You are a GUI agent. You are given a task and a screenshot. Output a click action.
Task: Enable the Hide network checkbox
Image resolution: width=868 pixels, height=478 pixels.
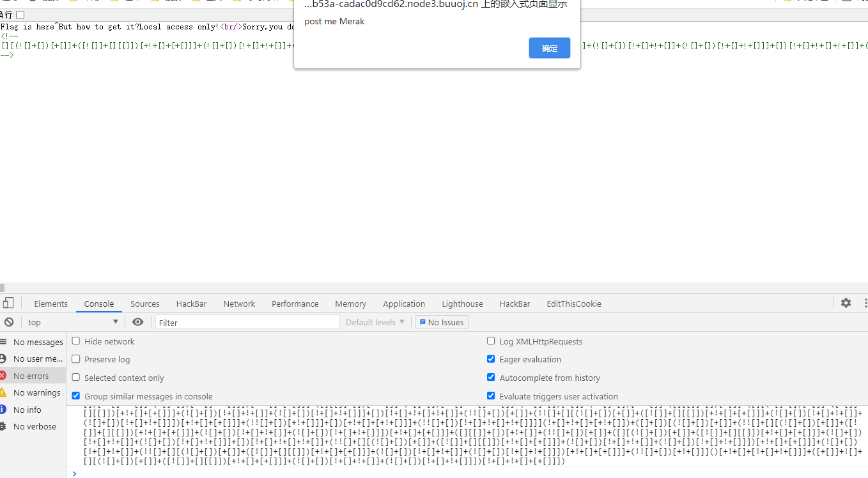point(76,341)
